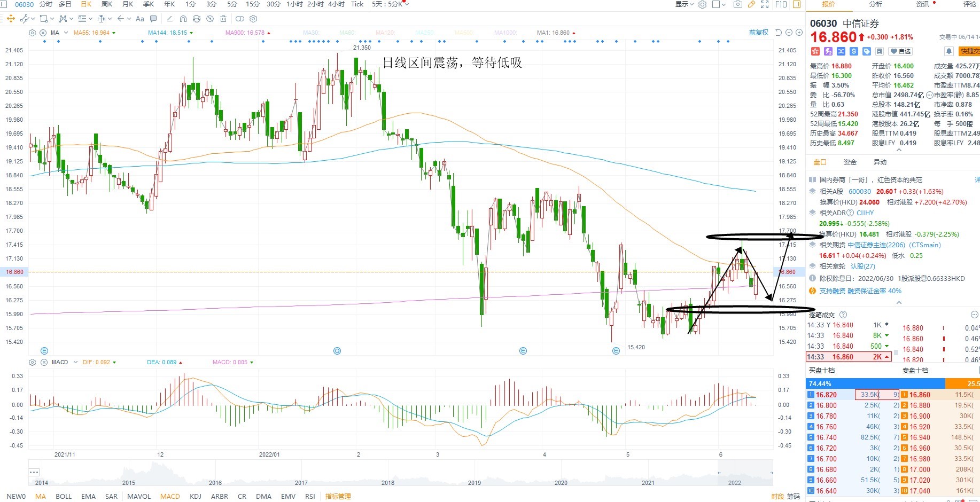Enable the BOLL indicator
This screenshot has height=502, width=980.
[64, 496]
